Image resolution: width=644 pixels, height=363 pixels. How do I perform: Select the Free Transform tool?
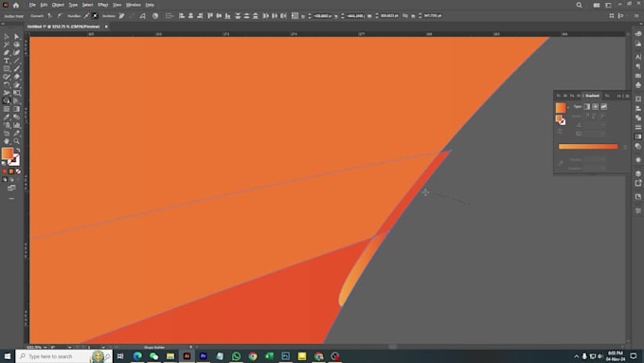pos(16,93)
